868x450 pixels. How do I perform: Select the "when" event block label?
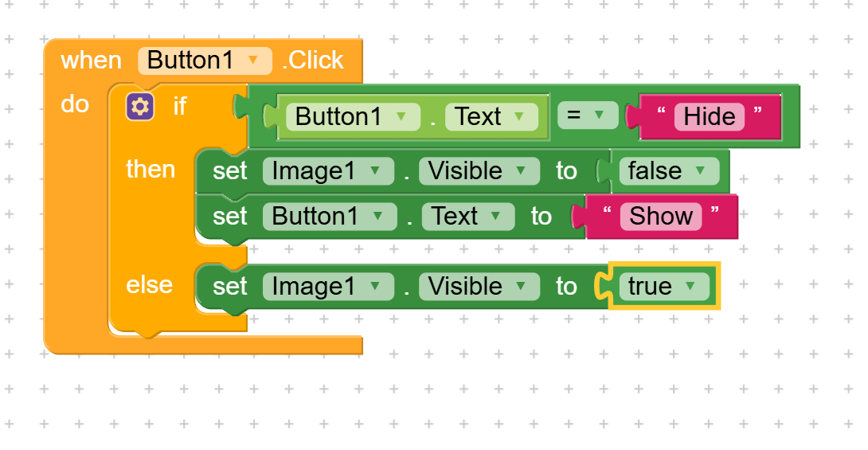(91, 61)
